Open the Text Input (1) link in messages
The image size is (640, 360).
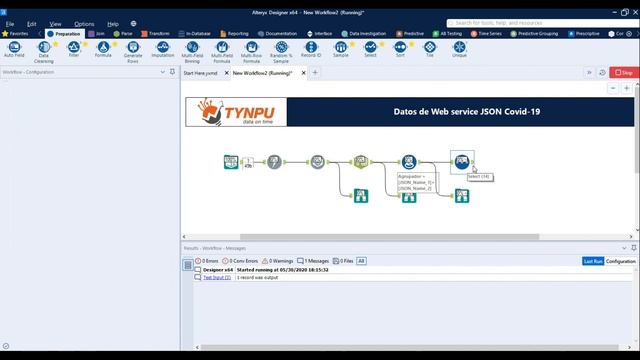217,278
